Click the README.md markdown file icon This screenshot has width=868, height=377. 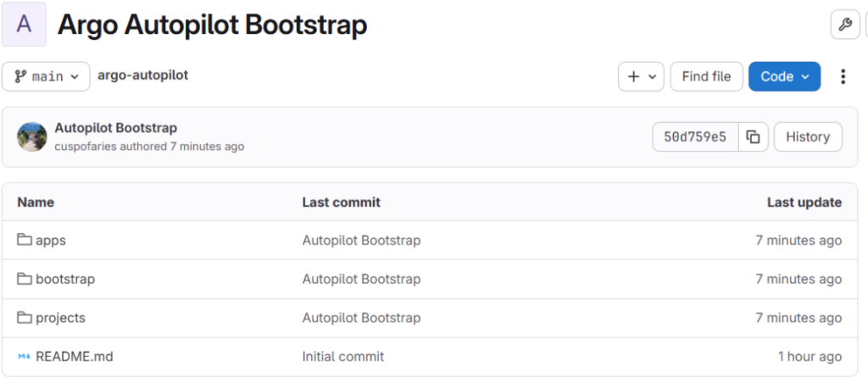[25, 357]
